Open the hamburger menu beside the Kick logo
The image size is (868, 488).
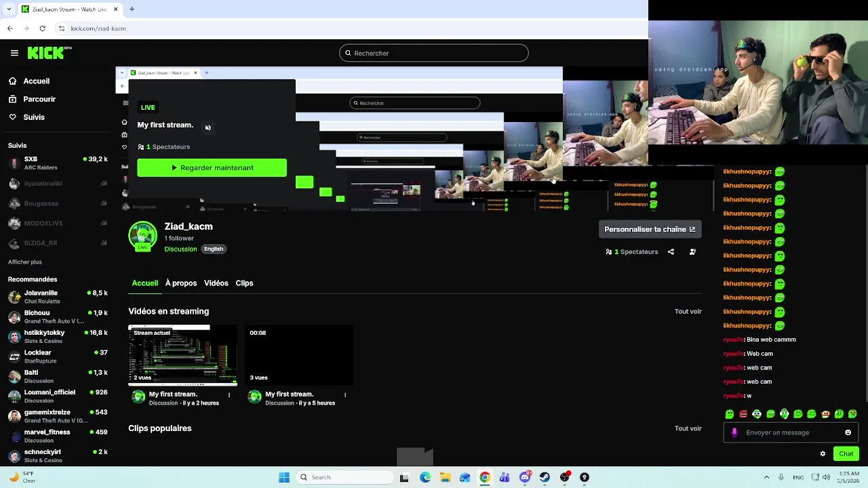14,53
